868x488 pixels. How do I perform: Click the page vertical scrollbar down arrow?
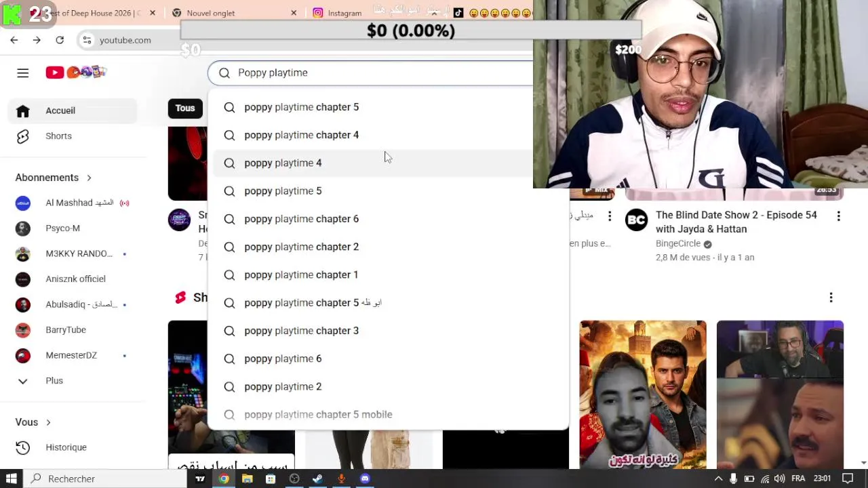(x=863, y=464)
